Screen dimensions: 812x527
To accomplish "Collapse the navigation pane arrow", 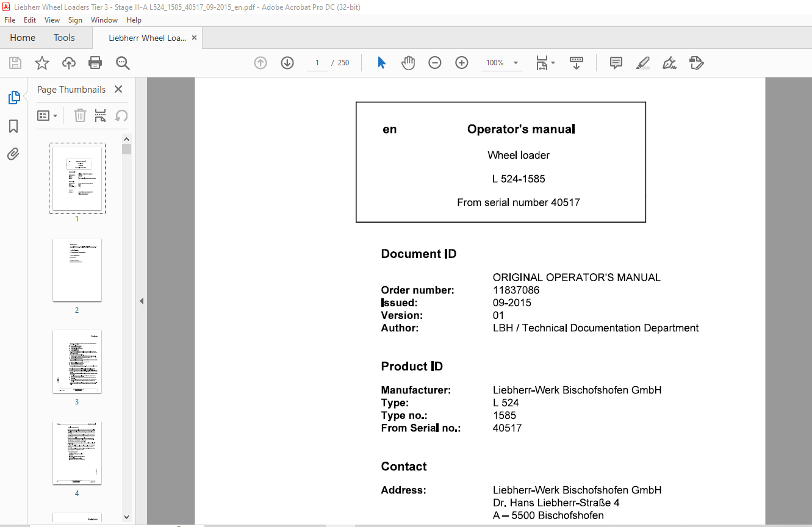I will 142,301.
